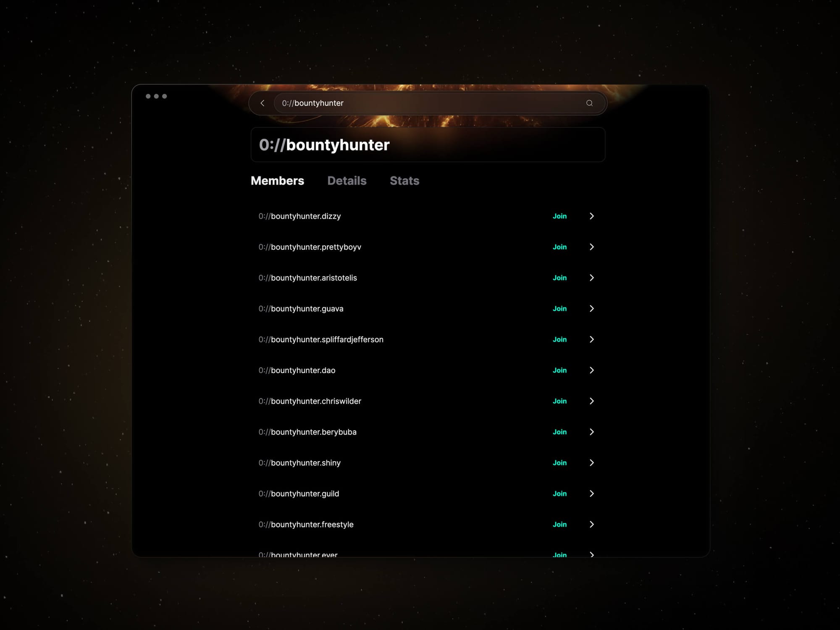The height and width of the screenshot is (630, 840).
Task: Open spliffardjefferson member arrow
Action: [x=591, y=339]
